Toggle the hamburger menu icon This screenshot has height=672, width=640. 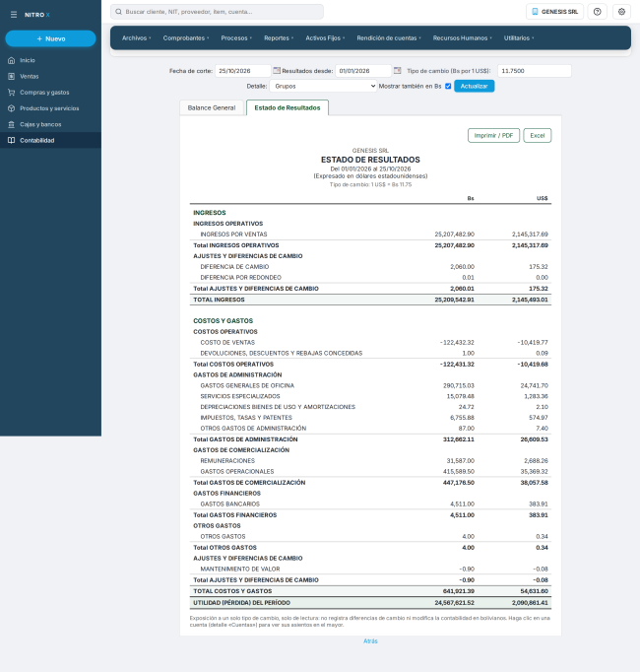point(14,15)
